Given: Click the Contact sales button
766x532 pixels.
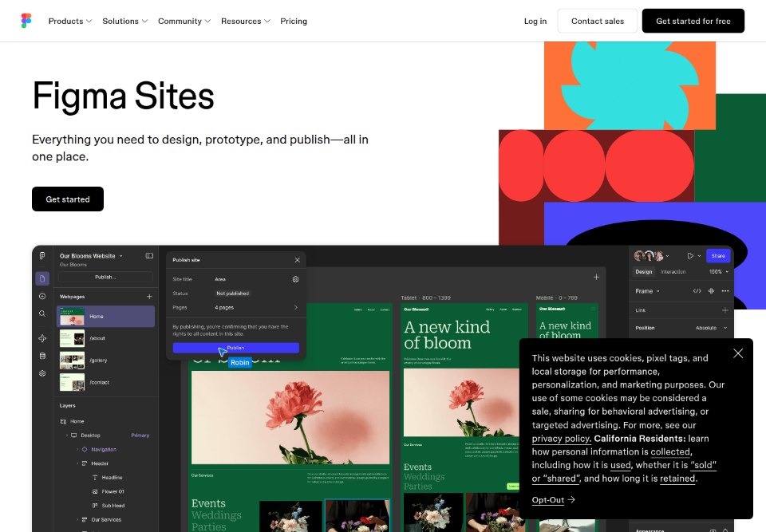Looking at the screenshot, I should (598, 21).
